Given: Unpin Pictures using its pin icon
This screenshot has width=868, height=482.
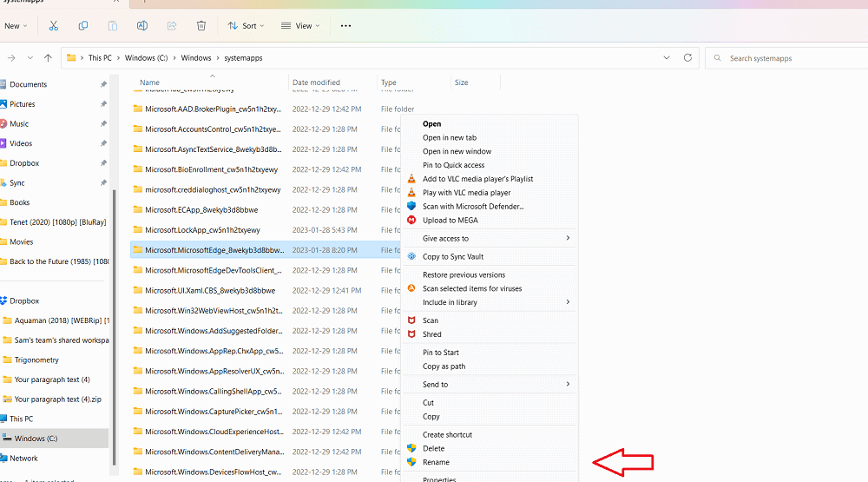Looking at the screenshot, I should click(x=103, y=104).
